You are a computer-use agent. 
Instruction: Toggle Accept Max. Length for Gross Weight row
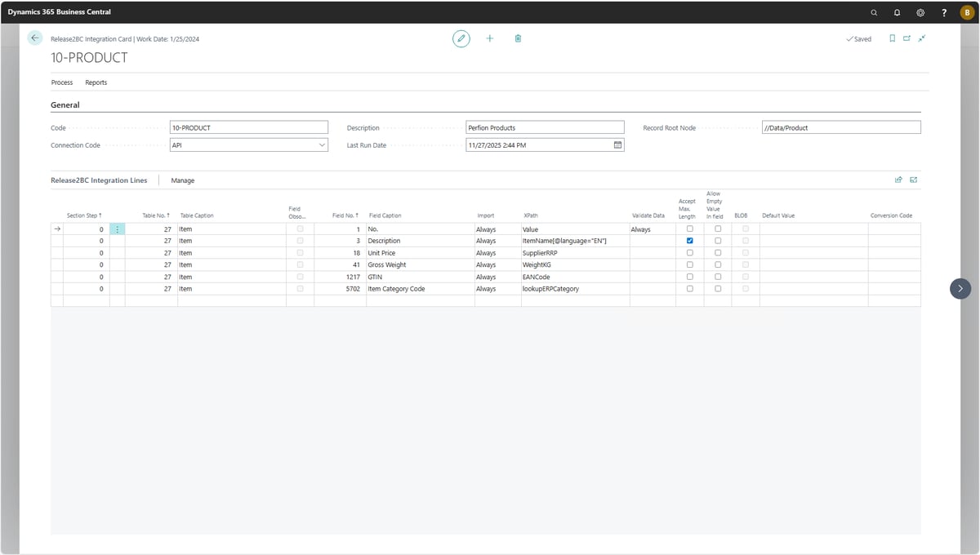tap(690, 264)
